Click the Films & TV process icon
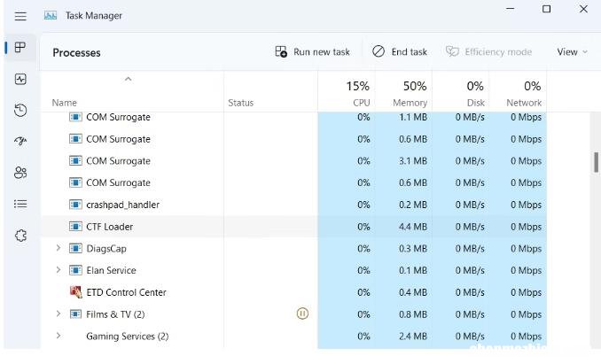Image resolution: width=601 pixels, height=364 pixels. click(75, 314)
